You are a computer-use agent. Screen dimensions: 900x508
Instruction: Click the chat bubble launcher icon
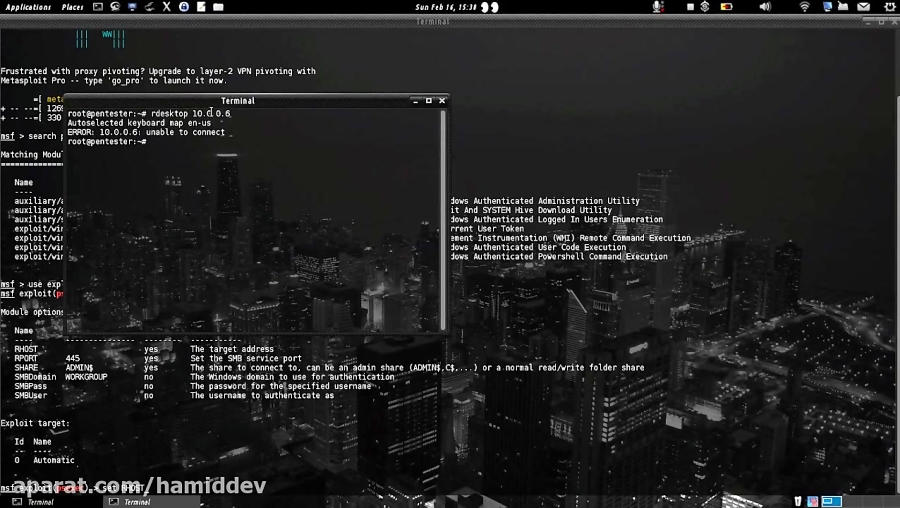[115, 7]
